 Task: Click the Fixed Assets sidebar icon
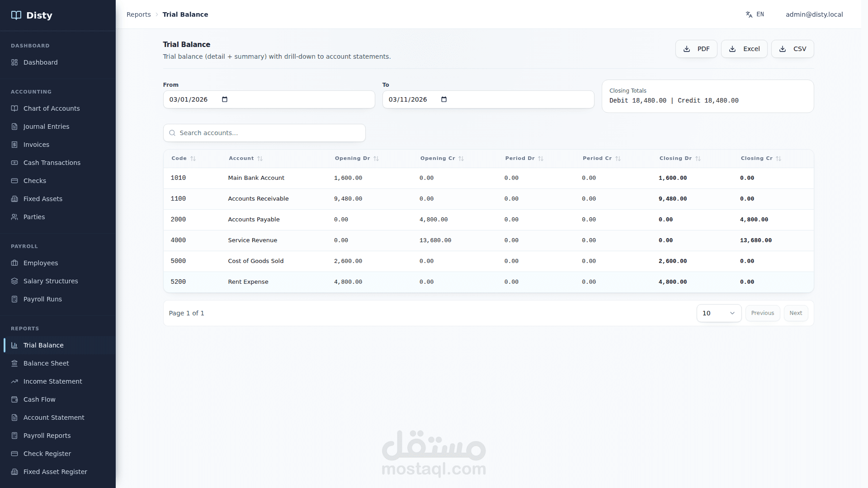click(14, 199)
